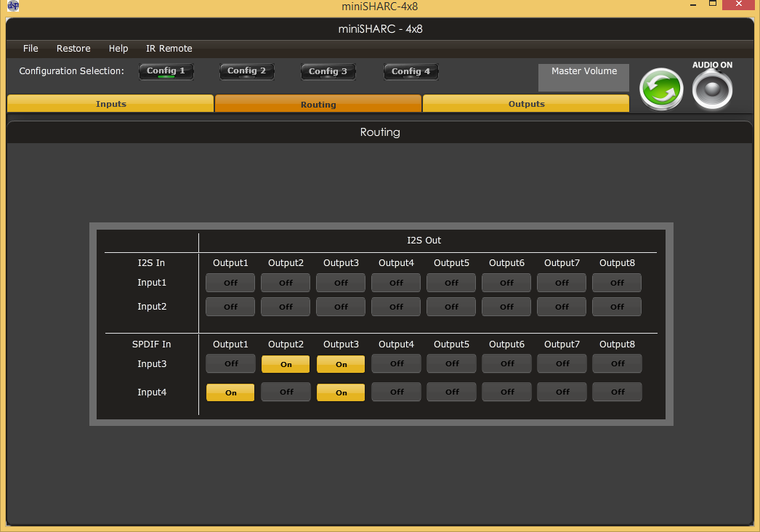Viewport: 760px width, 532px height.
Task: Toggle I2S Input1 to Output8 routing
Action: tap(617, 283)
